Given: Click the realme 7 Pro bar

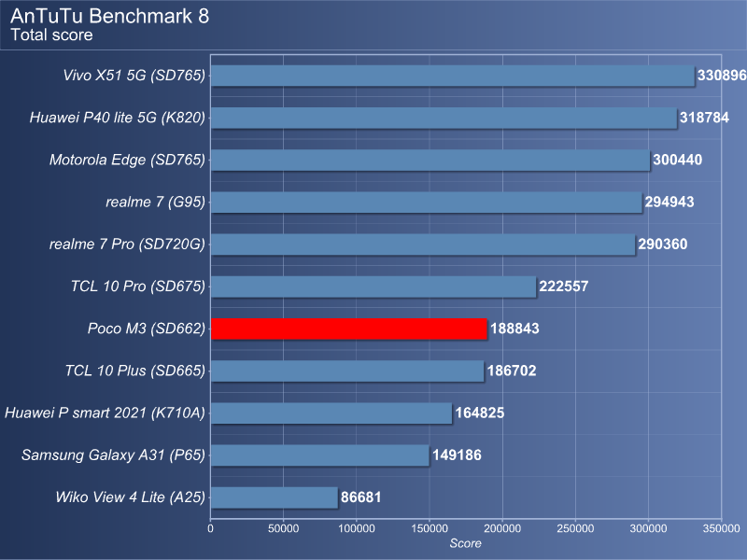Looking at the screenshot, I should 423,245.
